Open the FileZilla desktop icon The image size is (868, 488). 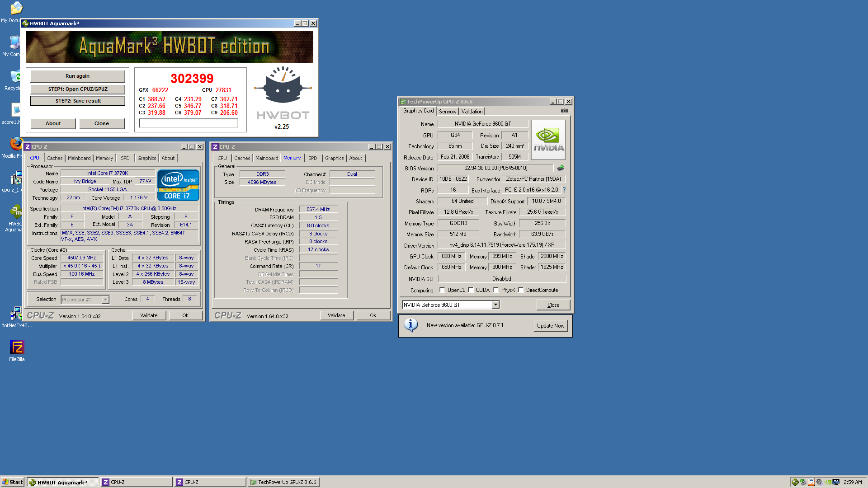coord(17,351)
